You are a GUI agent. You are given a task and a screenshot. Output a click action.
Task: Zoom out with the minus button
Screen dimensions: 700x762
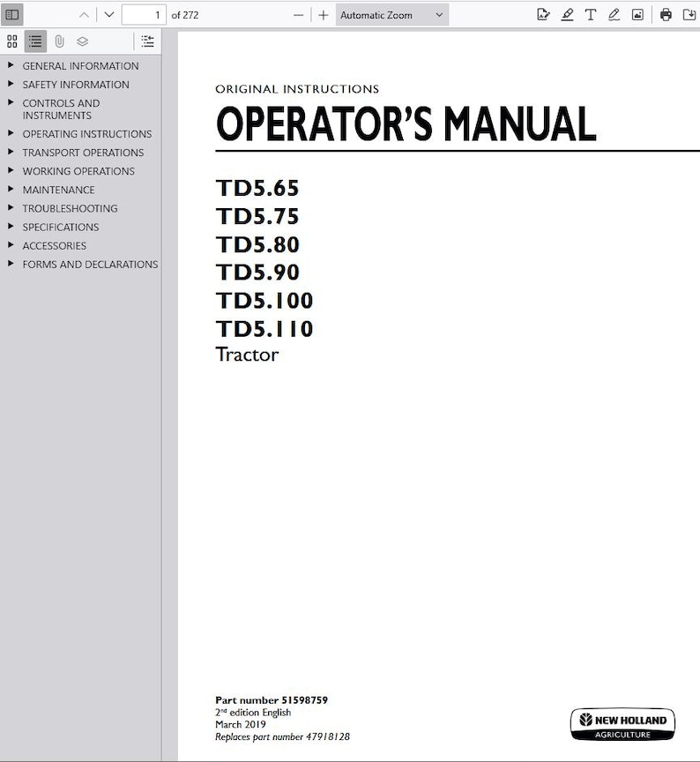pyautogui.click(x=299, y=15)
